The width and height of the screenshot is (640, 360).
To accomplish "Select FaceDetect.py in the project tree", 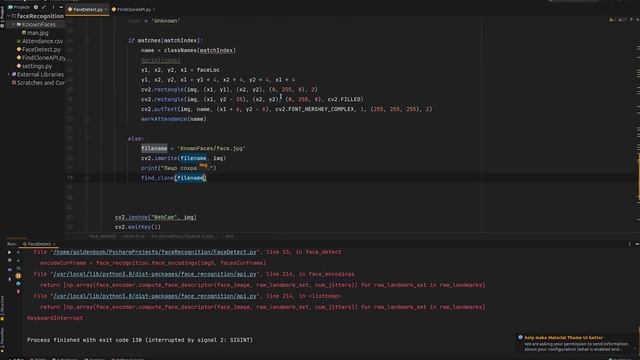I will point(41,49).
